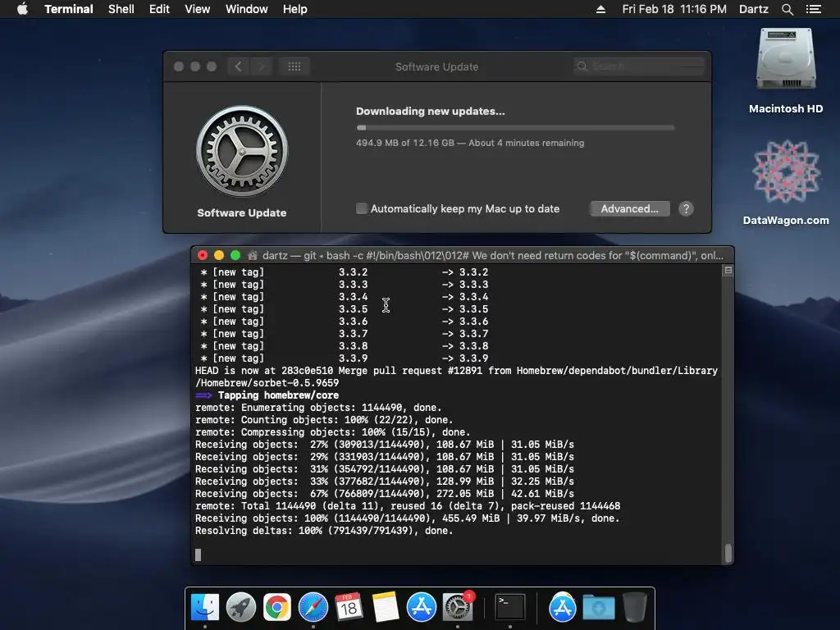Open Calendar from the Dock
Viewport: 840px width, 630px height.
349,608
